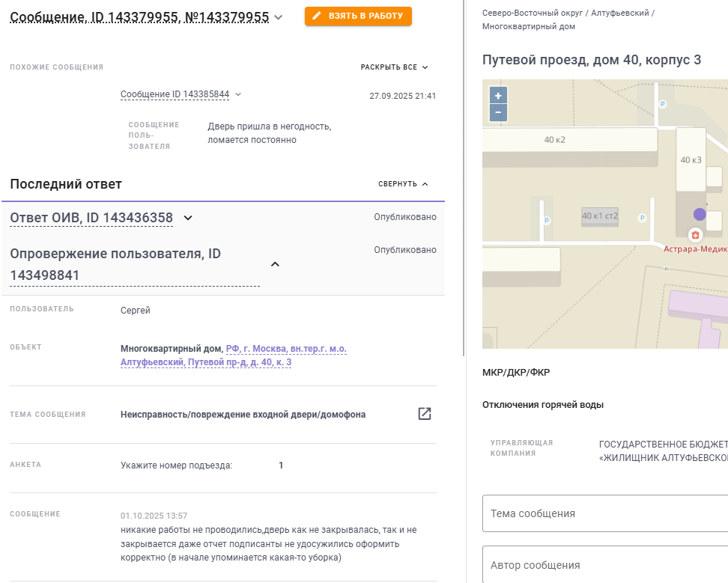Open the address link Путевой пр-д 40 к. 3

[x=234, y=355]
